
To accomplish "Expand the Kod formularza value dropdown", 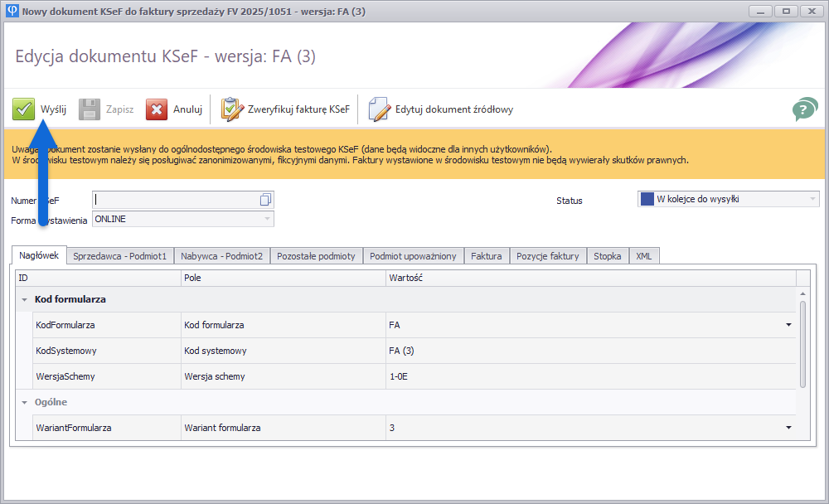I will [x=788, y=325].
